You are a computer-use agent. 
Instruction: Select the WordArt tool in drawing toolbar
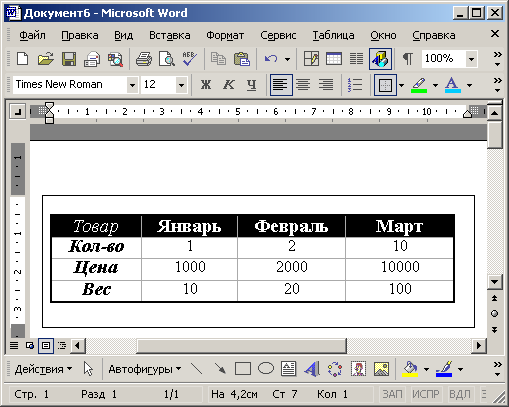tap(312, 369)
